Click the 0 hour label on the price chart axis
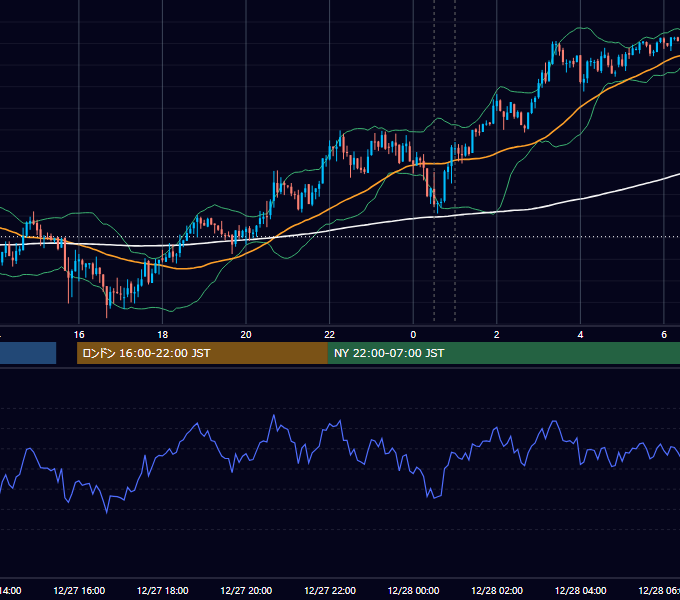This screenshot has width=680, height=600. 413,335
